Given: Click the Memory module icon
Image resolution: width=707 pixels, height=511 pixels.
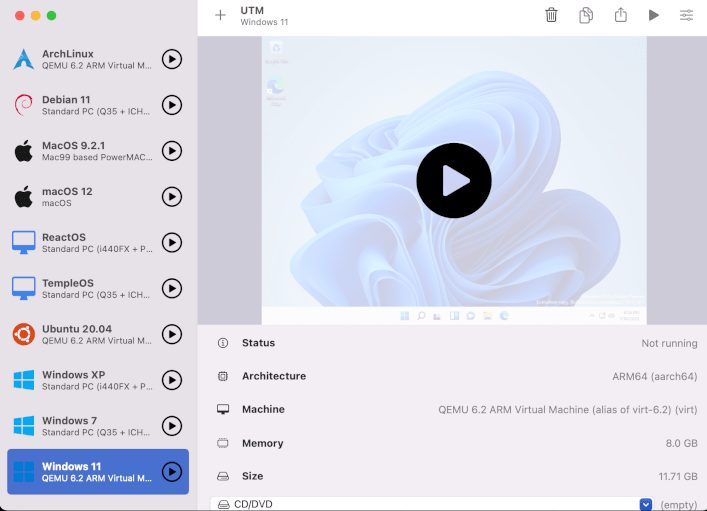Looking at the screenshot, I should tap(223, 443).
